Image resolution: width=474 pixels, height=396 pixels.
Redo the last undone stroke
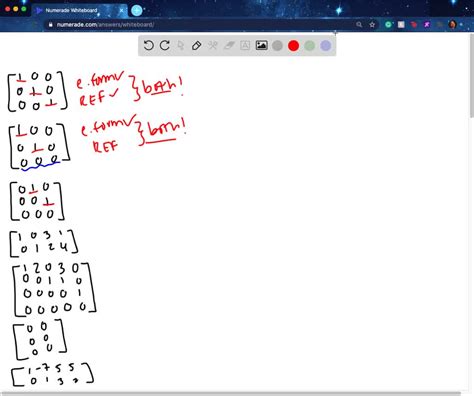click(165, 45)
